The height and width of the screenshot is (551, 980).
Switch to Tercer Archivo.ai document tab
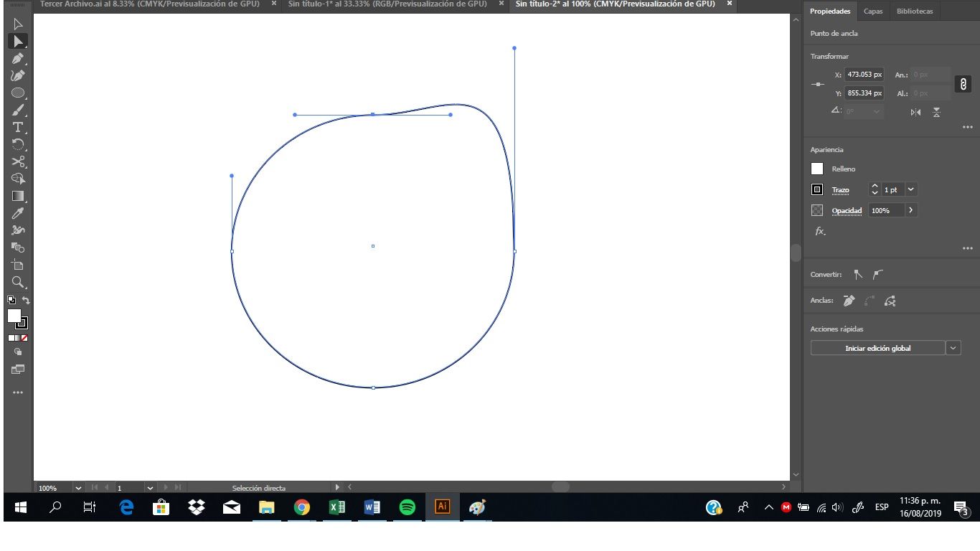click(149, 4)
